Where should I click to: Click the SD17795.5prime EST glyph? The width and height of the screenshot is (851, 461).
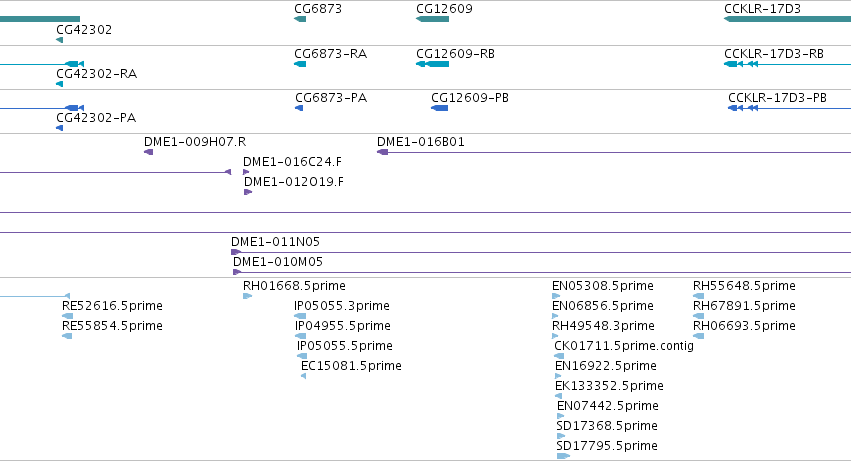click(x=563, y=456)
